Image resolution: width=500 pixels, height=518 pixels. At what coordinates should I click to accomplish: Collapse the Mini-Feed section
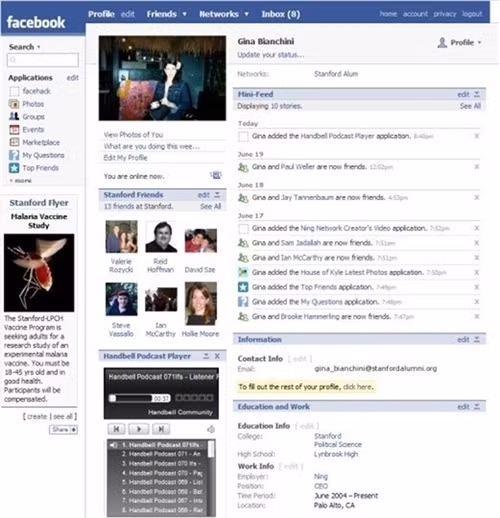477,94
